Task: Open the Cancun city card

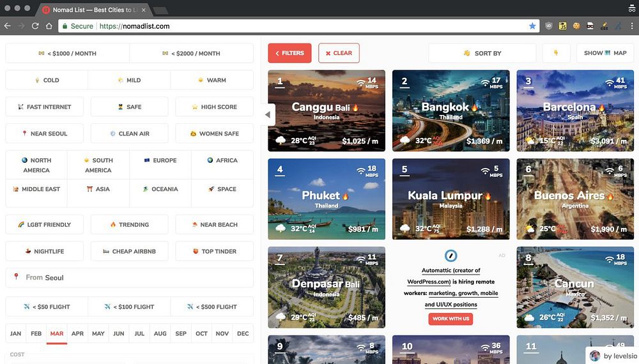Action: [x=575, y=287]
